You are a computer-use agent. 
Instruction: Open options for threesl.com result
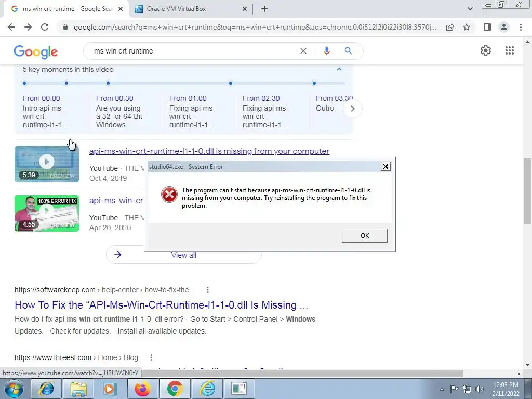[x=151, y=357]
